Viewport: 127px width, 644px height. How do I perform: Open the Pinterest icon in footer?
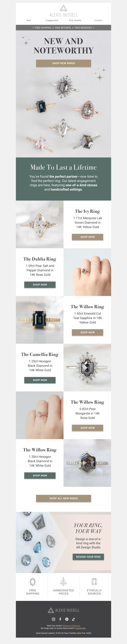pos(67,619)
